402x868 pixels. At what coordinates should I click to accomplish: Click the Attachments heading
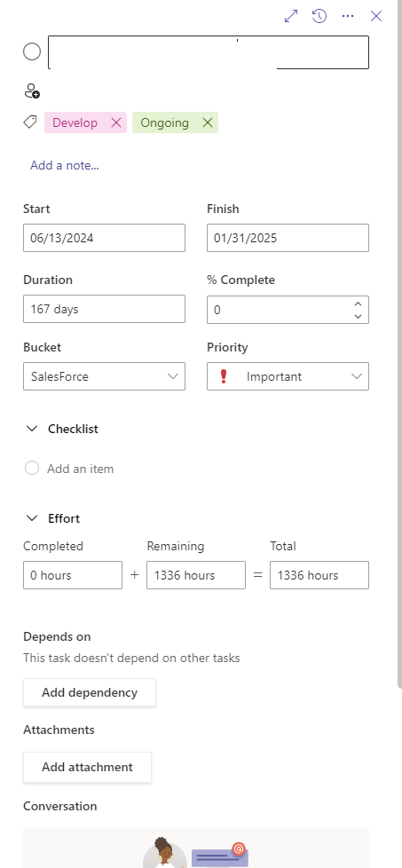click(x=59, y=730)
